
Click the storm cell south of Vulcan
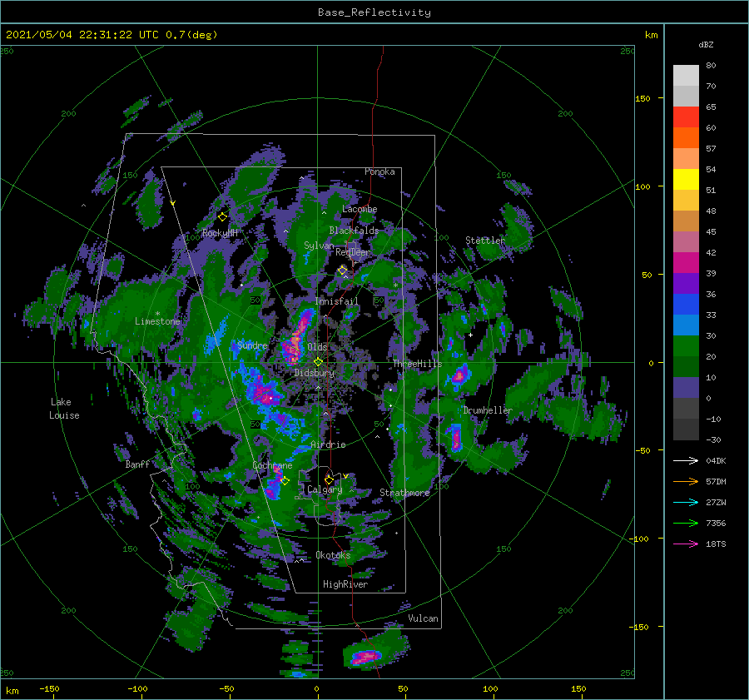[x=365, y=656]
